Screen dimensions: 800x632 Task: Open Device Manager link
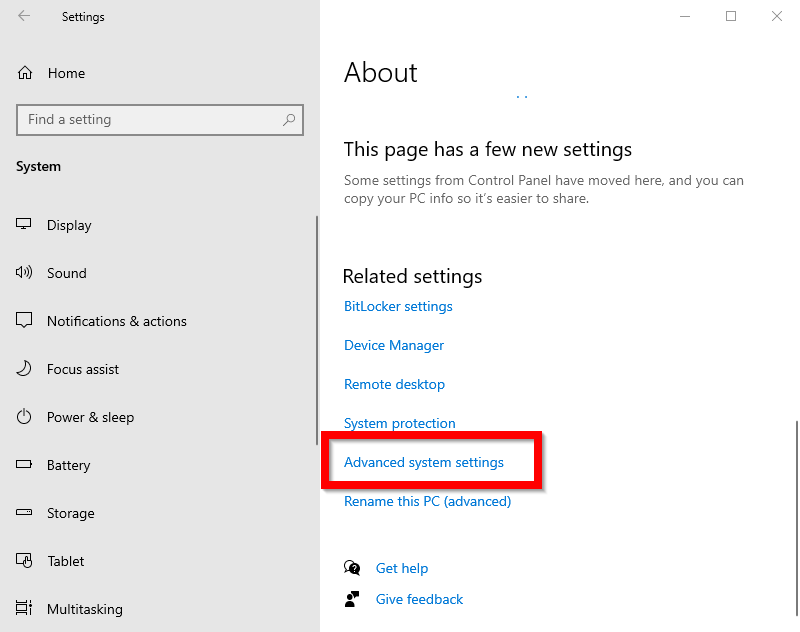point(394,345)
